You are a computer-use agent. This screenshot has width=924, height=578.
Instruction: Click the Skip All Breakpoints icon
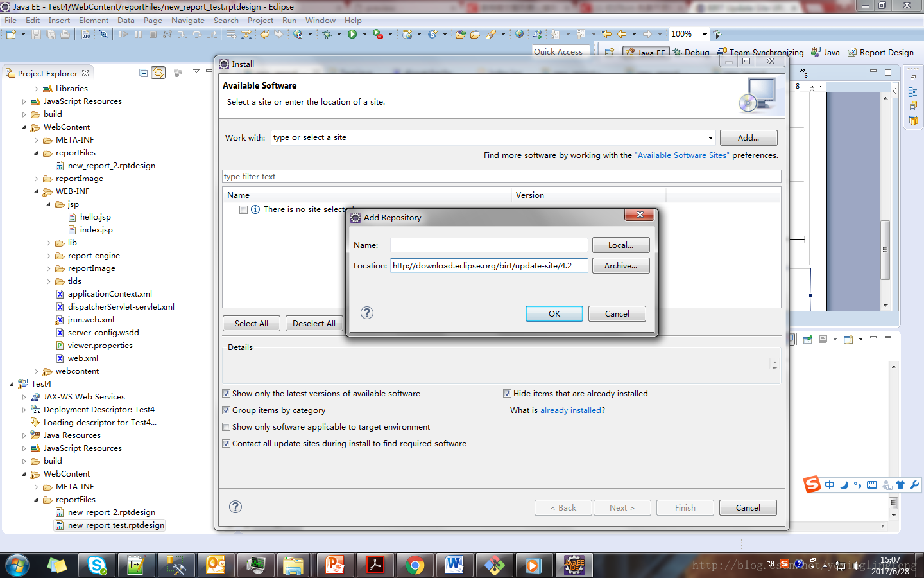(x=103, y=34)
